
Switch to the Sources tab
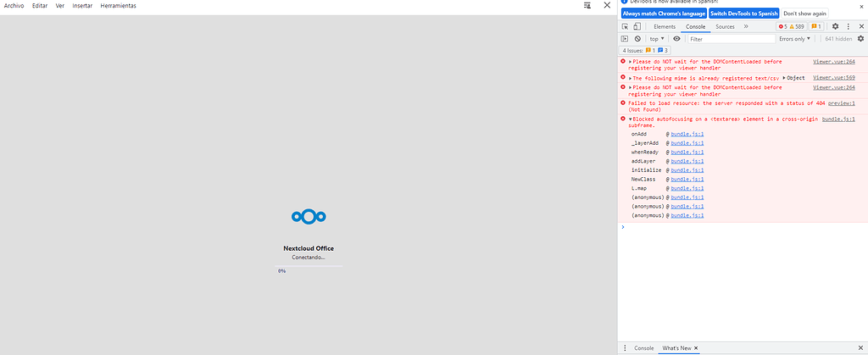click(725, 26)
